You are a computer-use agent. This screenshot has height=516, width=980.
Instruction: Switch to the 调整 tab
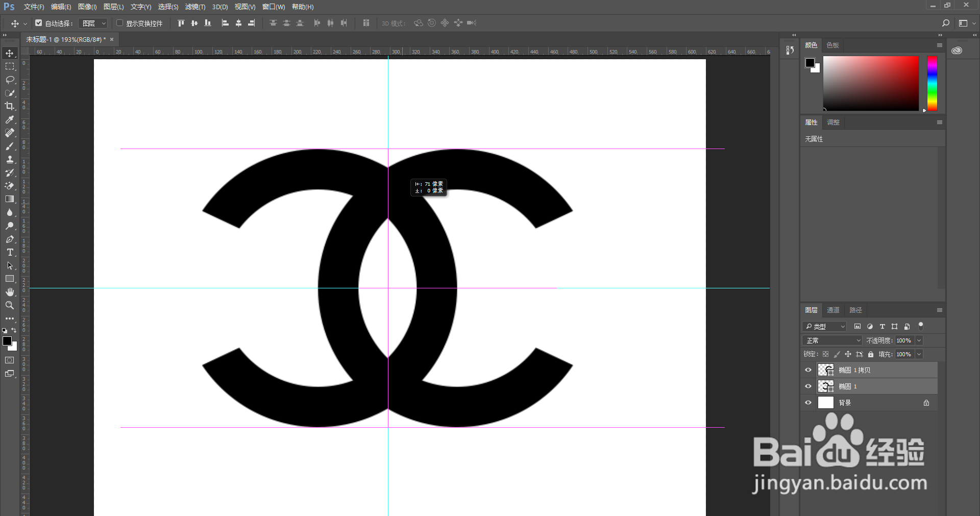pos(833,122)
